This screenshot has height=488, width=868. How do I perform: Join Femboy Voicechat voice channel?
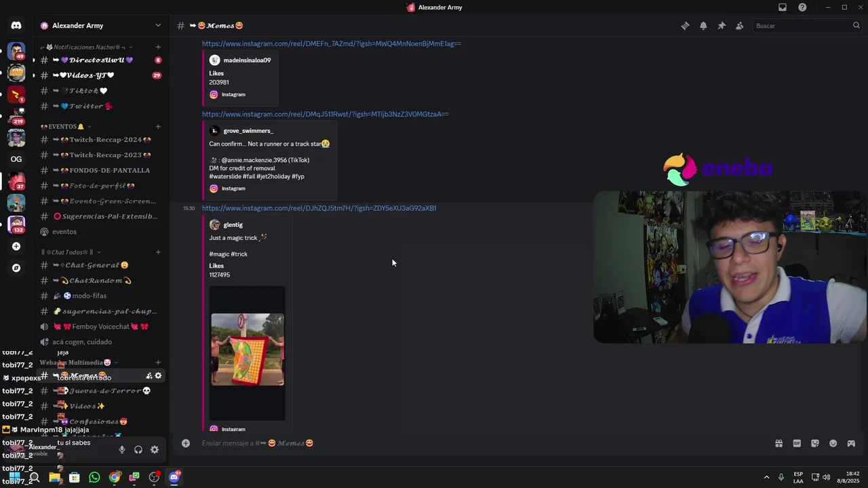click(x=100, y=327)
